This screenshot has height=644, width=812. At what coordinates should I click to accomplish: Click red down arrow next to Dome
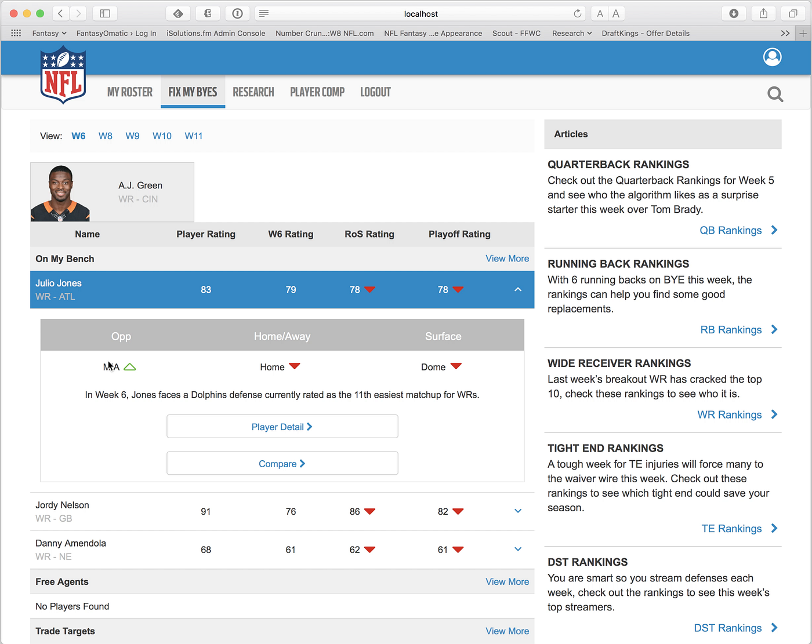pos(456,366)
